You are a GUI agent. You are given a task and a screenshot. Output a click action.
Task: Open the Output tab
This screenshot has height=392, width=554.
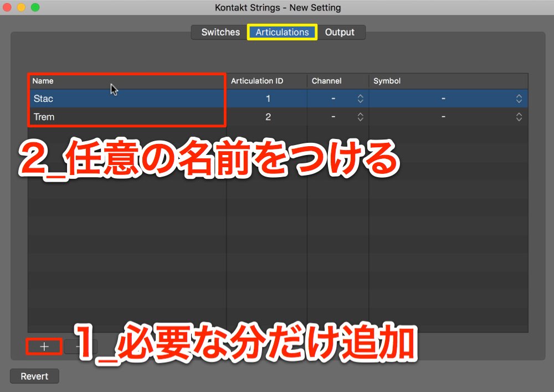point(340,32)
